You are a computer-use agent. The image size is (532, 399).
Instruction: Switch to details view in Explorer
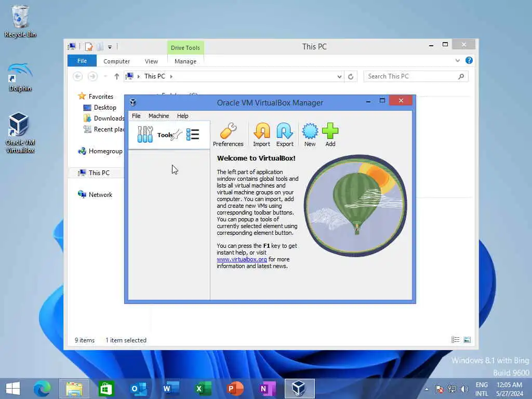point(455,340)
